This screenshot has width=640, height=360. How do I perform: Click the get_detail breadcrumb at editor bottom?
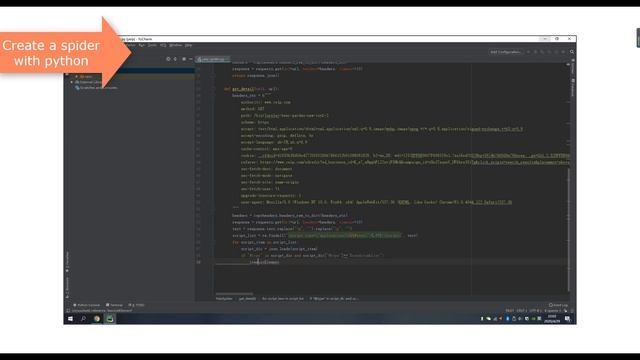click(247, 299)
